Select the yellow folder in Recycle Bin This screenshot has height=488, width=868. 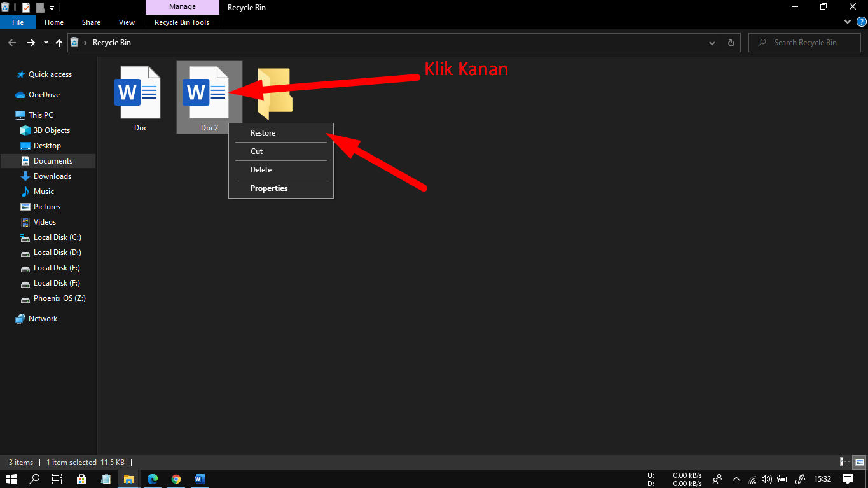click(275, 94)
